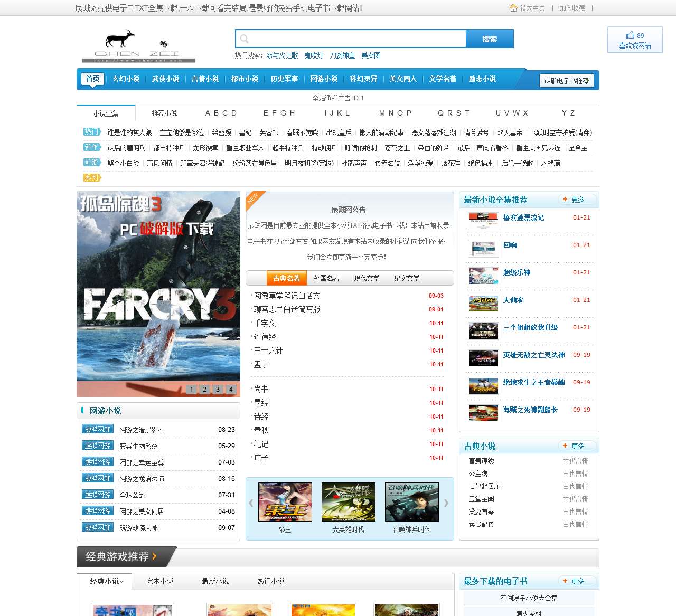Click 虚拟网游 badge beside 网游之暗黑影者
Image resolution: width=676 pixels, height=616 pixels.
click(98, 429)
